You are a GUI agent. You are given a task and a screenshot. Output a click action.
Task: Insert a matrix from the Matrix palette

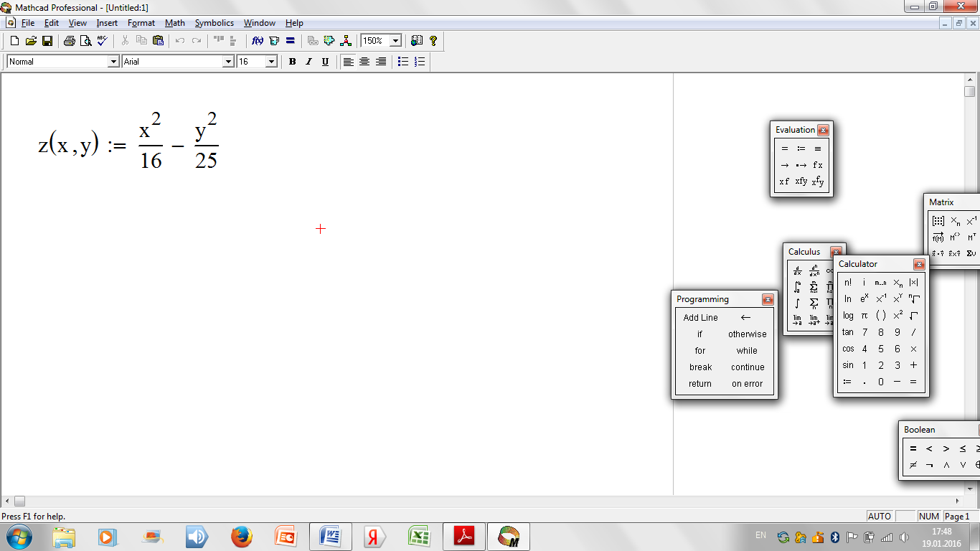938,221
